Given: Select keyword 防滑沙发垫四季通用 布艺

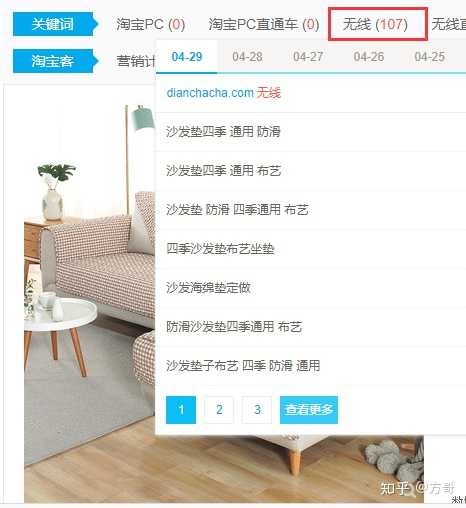Looking at the screenshot, I should (x=234, y=327).
